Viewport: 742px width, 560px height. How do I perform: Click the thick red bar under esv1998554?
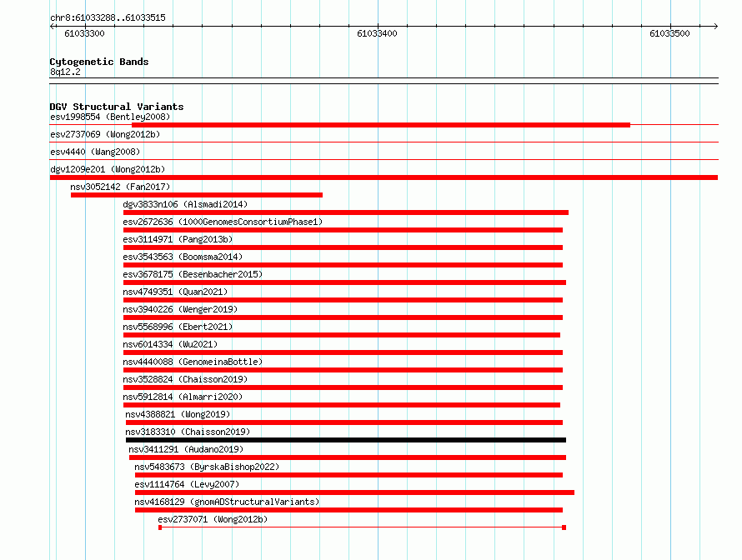click(381, 125)
